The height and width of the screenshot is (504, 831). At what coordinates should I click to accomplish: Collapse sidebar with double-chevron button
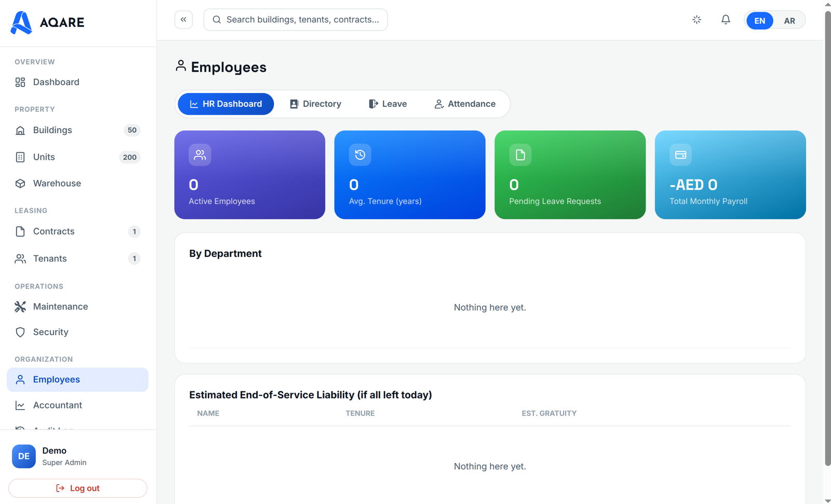pyautogui.click(x=183, y=20)
